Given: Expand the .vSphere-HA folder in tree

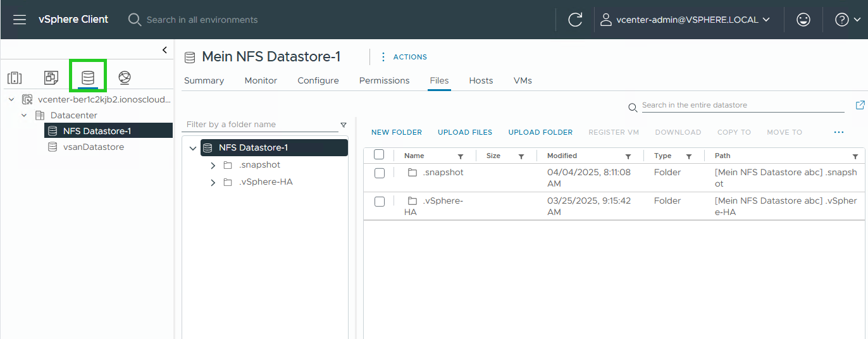Looking at the screenshot, I should coord(213,182).
